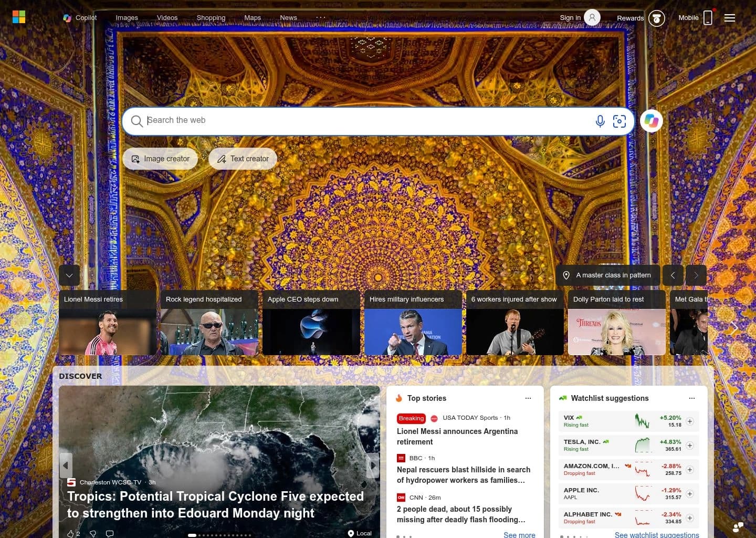Click location pin in image caption
This screenshot has height=538, width=756.
(x=566, y=275)
